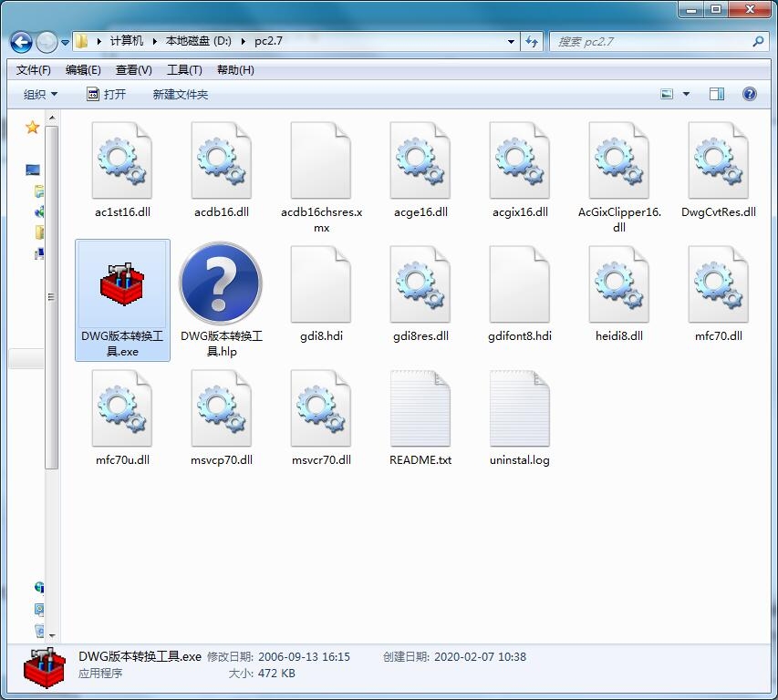Expand the 本地磁盘 (D:) breadcrumb arrow

[244, 41]
